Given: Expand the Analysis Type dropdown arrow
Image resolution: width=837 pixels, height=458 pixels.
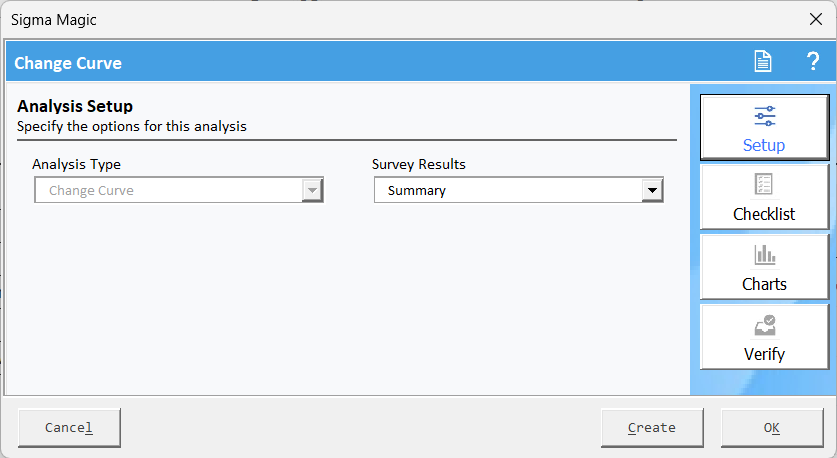Looking at the screenshot, I should click(312, 190).
